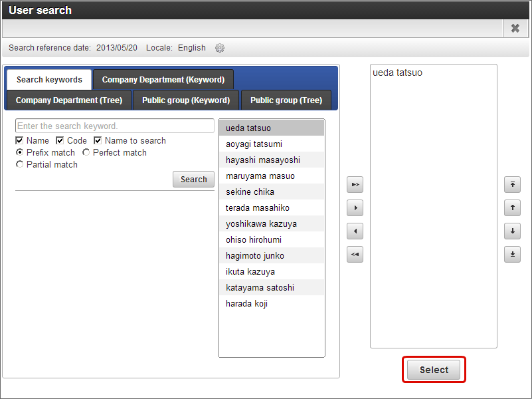Viewport: 532px width, 399px height.
Task: Select ueda tatsuo in the selected-users box
Action: [397, 72]
